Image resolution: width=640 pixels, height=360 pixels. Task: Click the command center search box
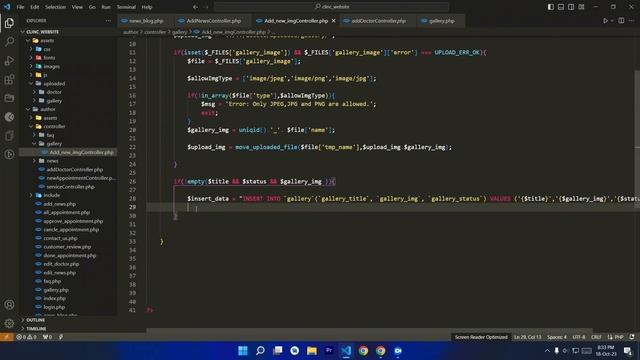331,7
